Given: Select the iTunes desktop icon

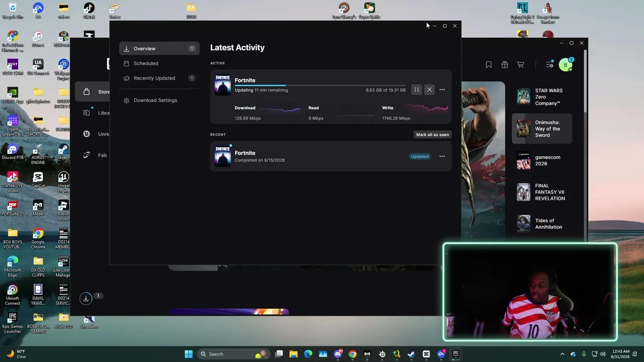Looking at the screenshot, I should coord(38,39).
